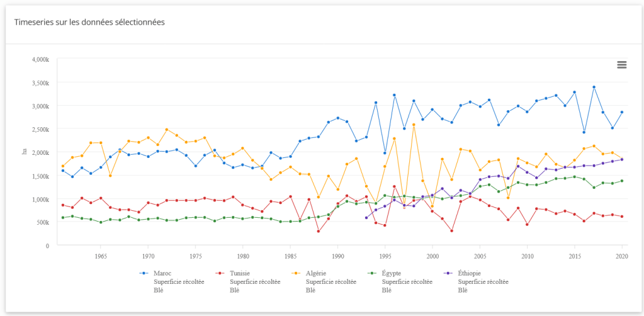Click the 'Timeseries sur les données sélectionnées' heading

pyautogui.click(x=89, y=22)
